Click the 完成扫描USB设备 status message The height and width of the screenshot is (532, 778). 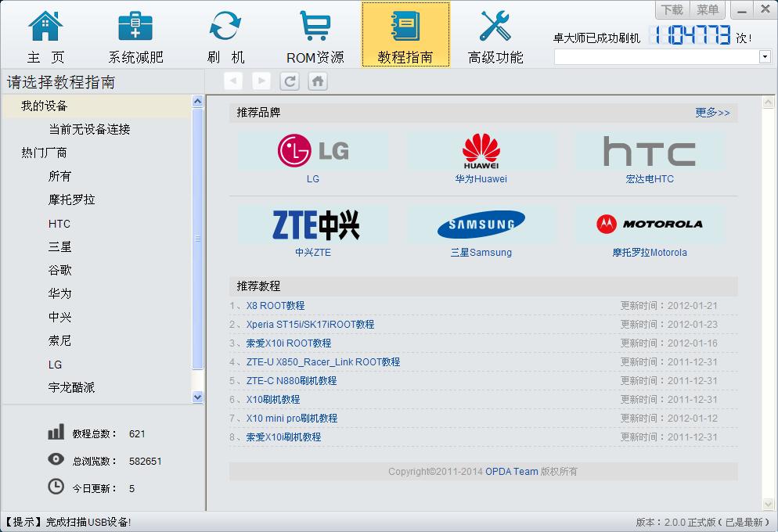[88, 522]
